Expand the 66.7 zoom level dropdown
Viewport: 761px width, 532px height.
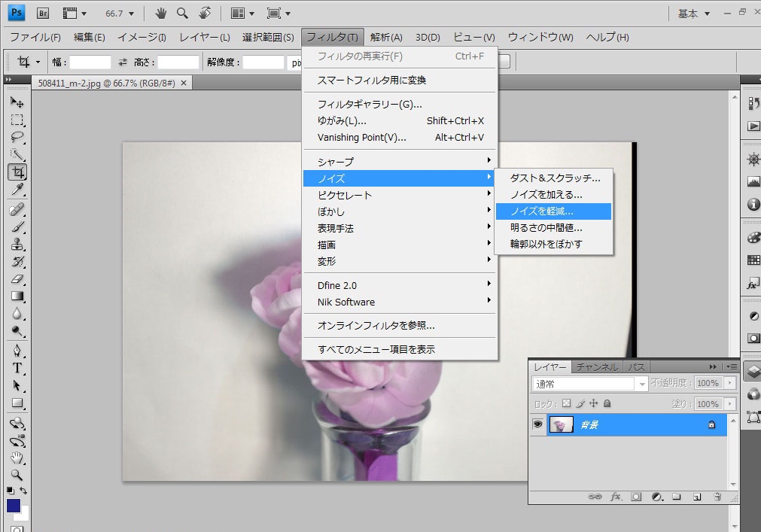[120, 14]
